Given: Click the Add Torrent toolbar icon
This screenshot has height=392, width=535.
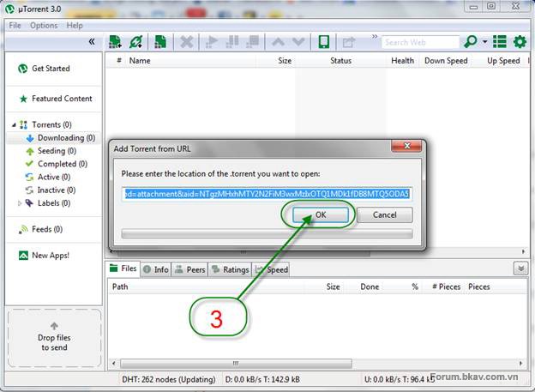Looking at the screenshot, I should click(115, 41).
